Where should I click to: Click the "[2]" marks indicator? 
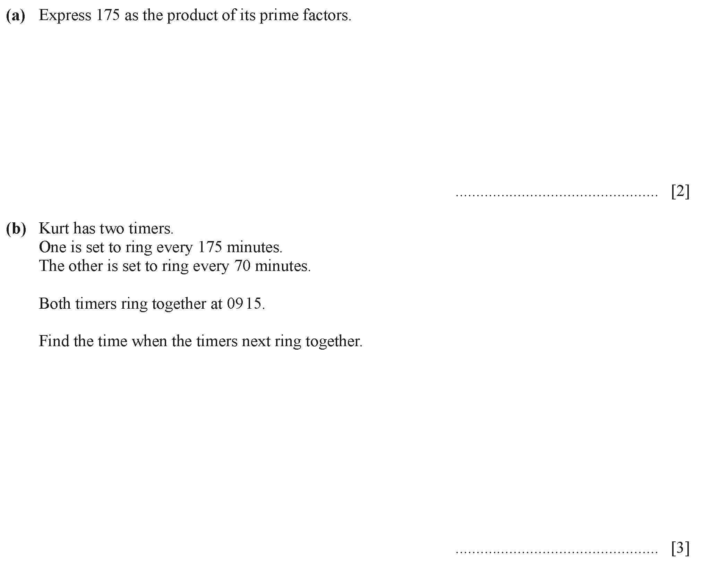coord(680,191)
